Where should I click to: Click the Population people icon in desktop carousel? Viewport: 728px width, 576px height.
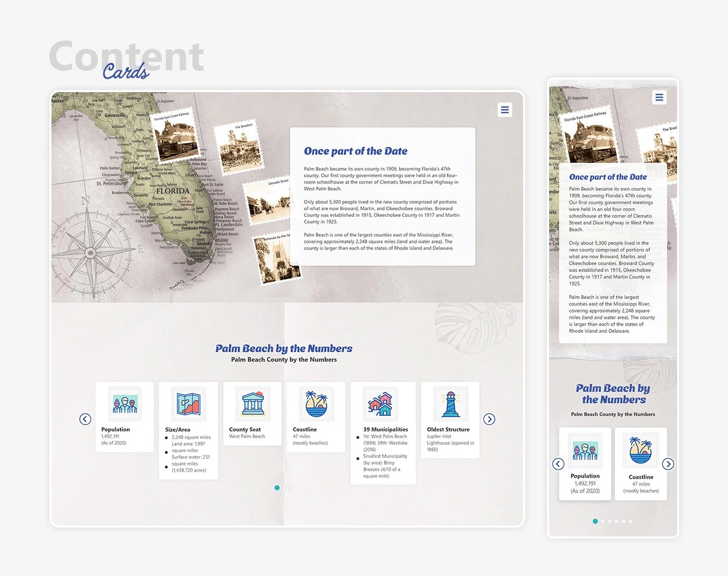(125, 404)
